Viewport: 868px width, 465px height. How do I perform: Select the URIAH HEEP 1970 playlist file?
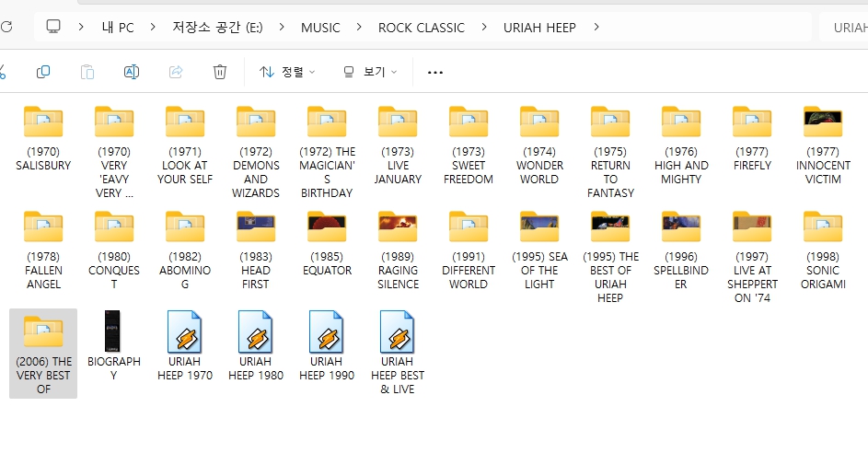[185, 346]
